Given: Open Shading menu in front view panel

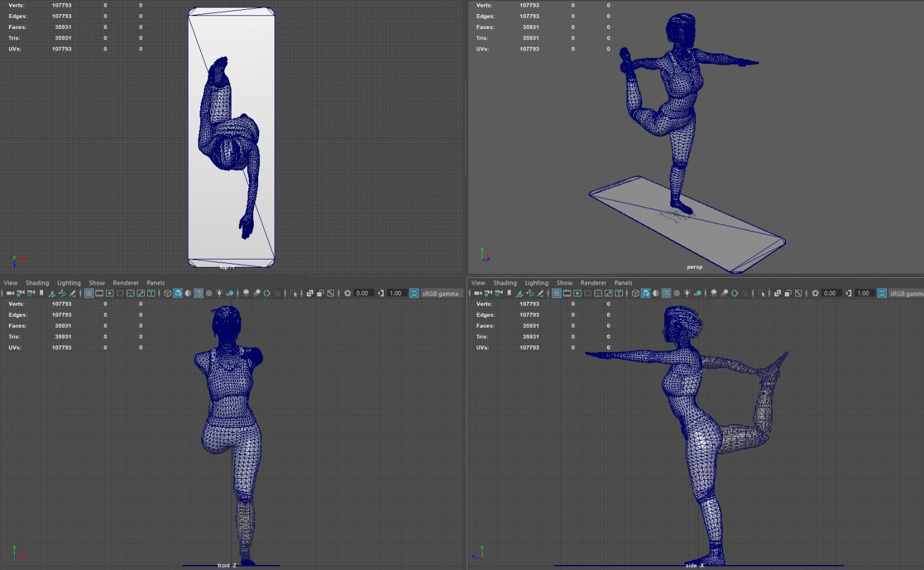Looking at the screenshot, I should pos(37,283).
